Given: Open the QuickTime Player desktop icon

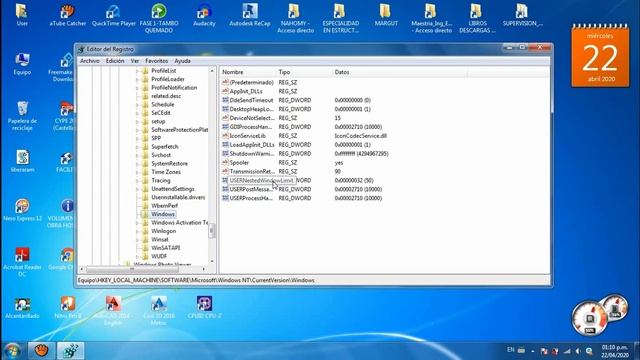Looking at the screenshot, I should tap(113, 16).
